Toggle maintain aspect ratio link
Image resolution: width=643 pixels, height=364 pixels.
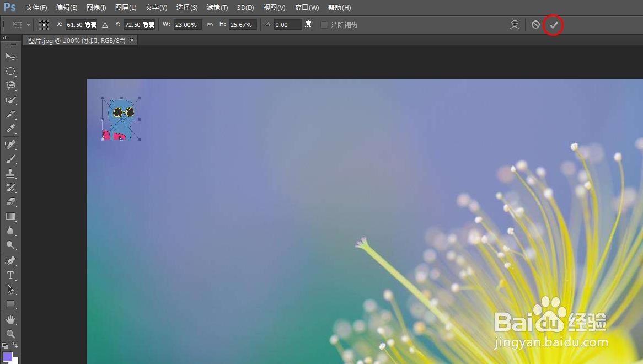pyautogui.click(x=210, y=25)
